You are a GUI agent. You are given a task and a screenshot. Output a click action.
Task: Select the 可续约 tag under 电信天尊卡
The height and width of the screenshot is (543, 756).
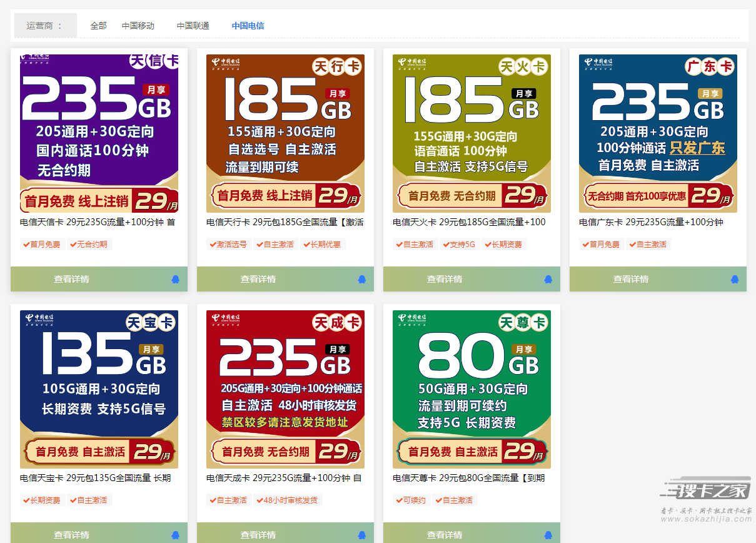click(x=411, y=500)
